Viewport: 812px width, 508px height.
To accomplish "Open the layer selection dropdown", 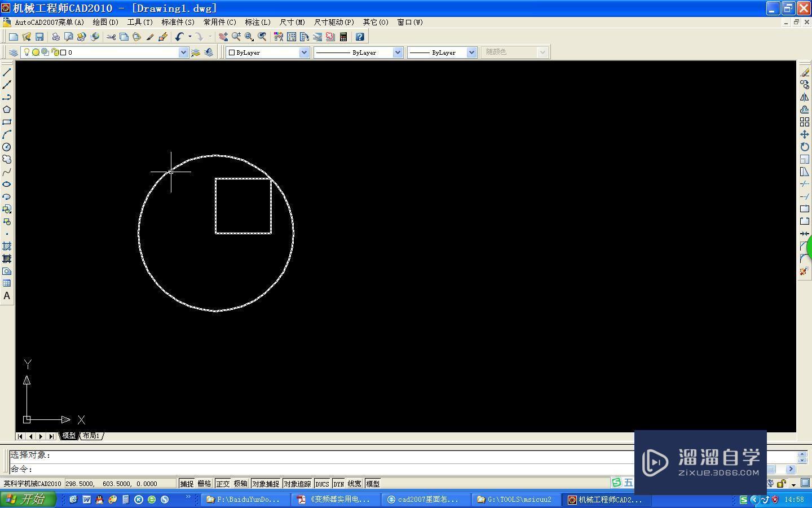I will [183, 52].
